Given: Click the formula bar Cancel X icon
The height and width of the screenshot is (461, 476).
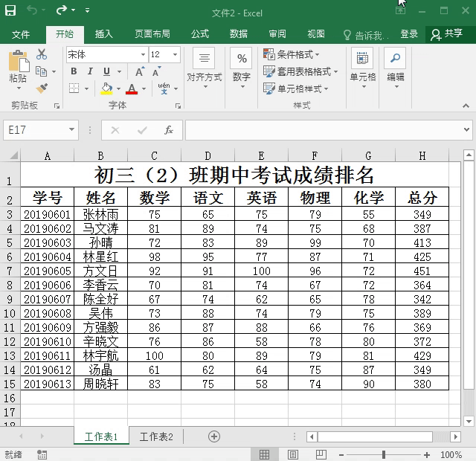Looking at the screenshot, I should coord(115,130).
